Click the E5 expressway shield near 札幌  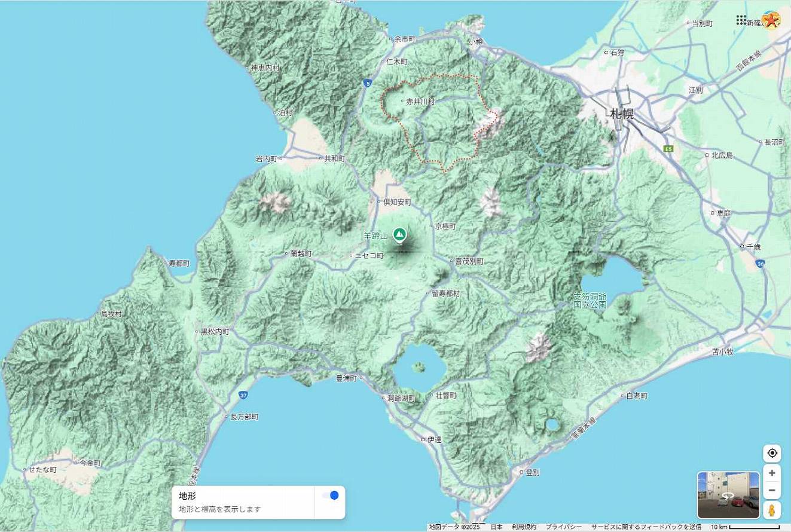coord(668,148)
